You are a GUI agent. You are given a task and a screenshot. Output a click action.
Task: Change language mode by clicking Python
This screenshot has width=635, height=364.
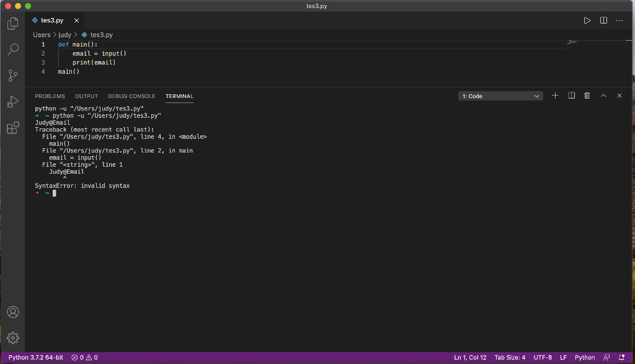[584, 357]
